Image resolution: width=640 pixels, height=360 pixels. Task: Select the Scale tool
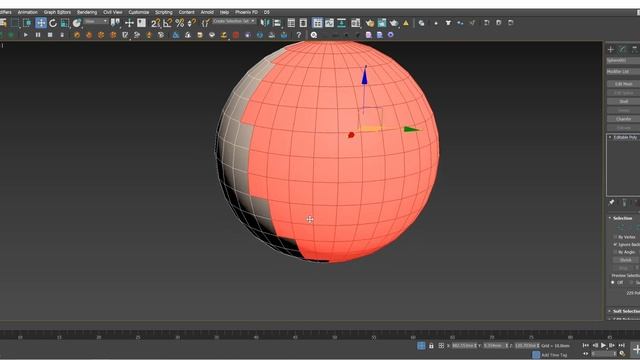[x=64, y=23]
